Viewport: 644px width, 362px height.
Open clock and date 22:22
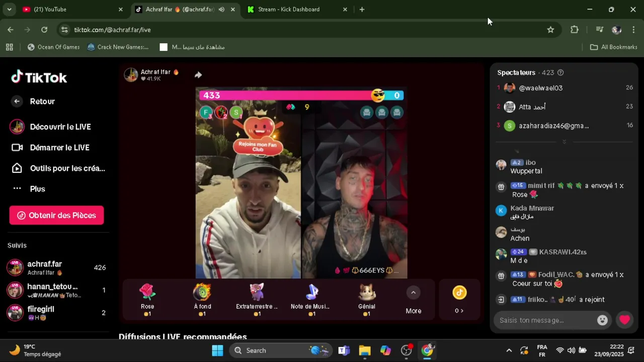[x=609, y=350]
